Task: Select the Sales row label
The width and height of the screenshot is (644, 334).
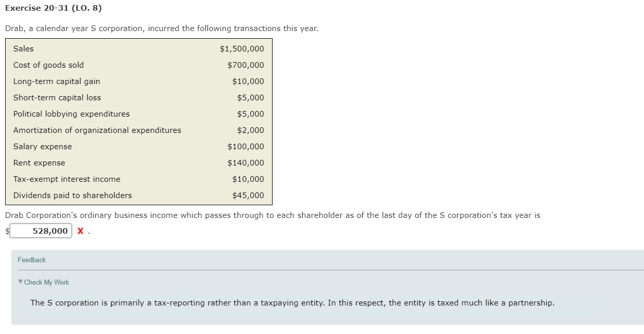Action: click(x=23, y=49)
